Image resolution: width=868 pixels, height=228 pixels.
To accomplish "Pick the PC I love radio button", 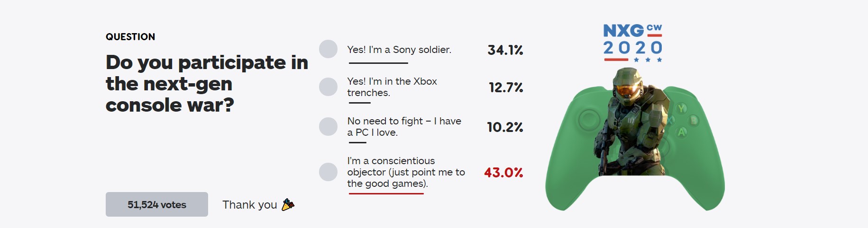I will click(x=328, y=127).
